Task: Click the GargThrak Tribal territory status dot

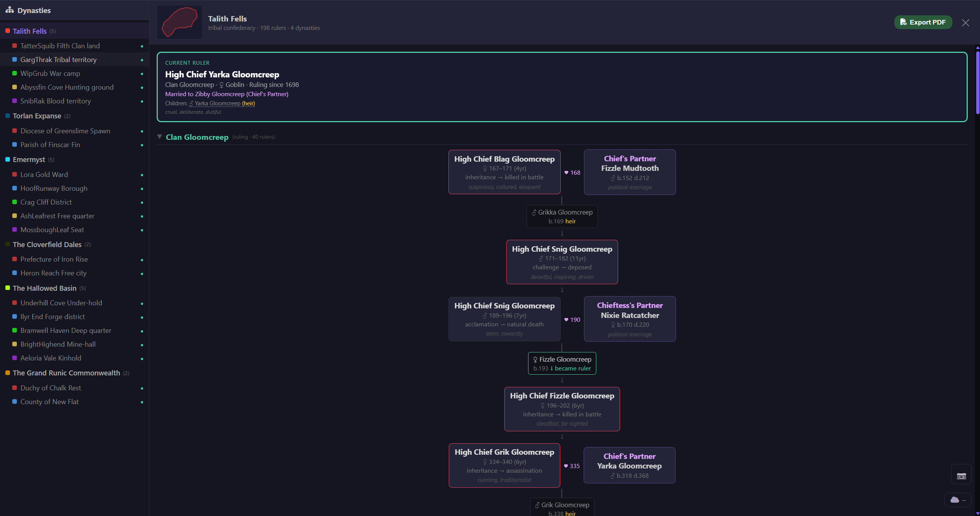Action: (x=142, y=60)
